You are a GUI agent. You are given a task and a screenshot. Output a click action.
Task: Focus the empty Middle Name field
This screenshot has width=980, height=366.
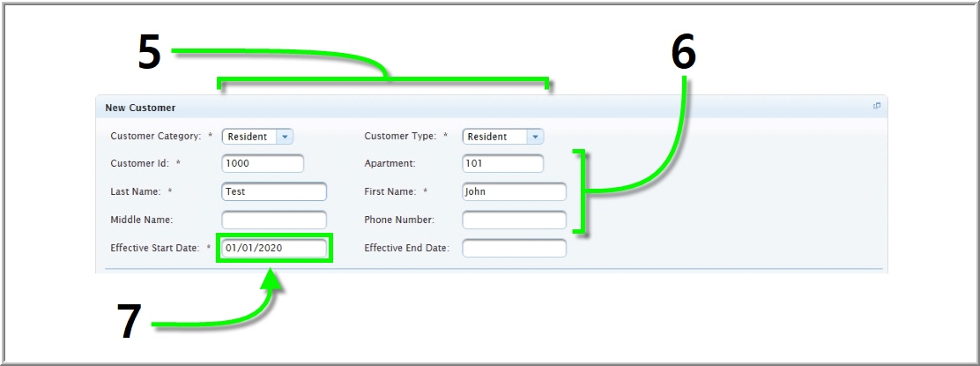click(x=273, y=220)
